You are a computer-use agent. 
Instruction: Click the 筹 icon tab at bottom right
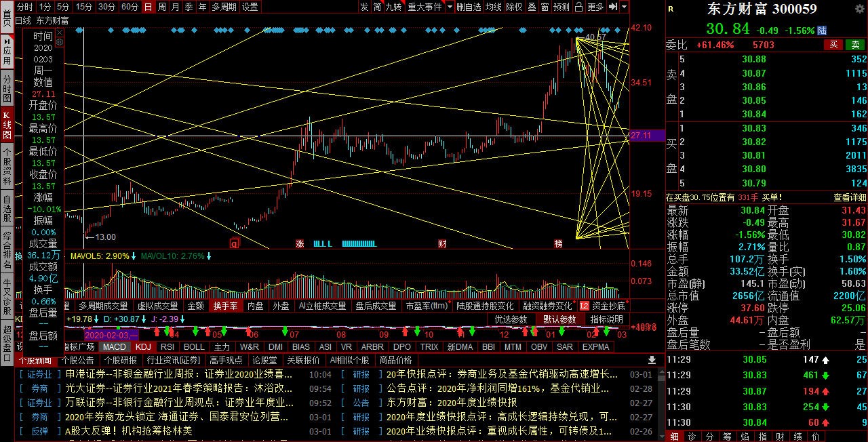click(726, 436)
